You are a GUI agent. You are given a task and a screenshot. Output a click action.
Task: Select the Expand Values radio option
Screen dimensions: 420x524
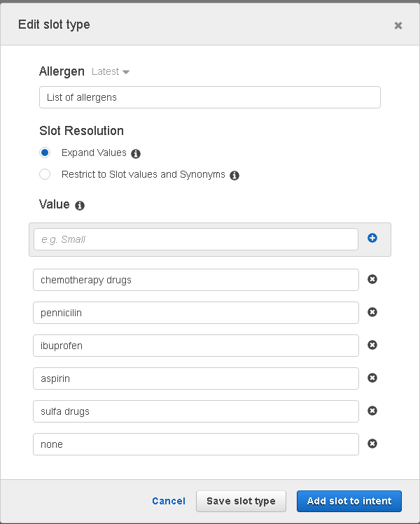point(45,153)
